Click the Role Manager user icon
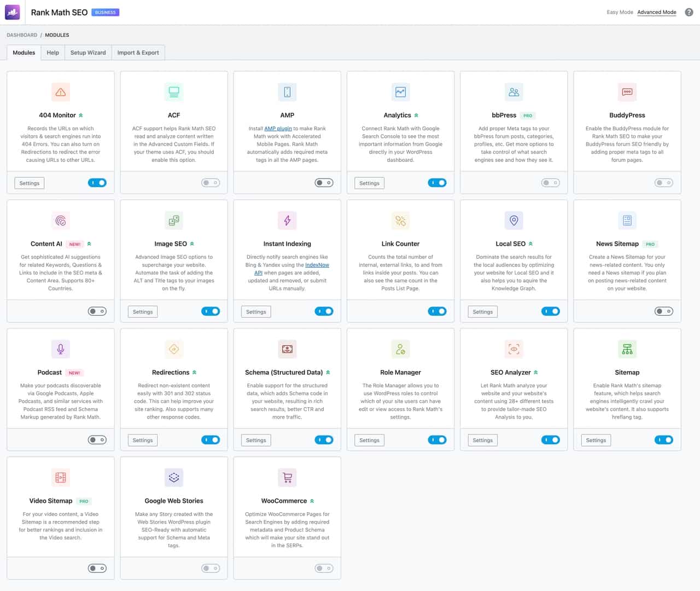This screenshot has height=591, width=700. [400, 349]
